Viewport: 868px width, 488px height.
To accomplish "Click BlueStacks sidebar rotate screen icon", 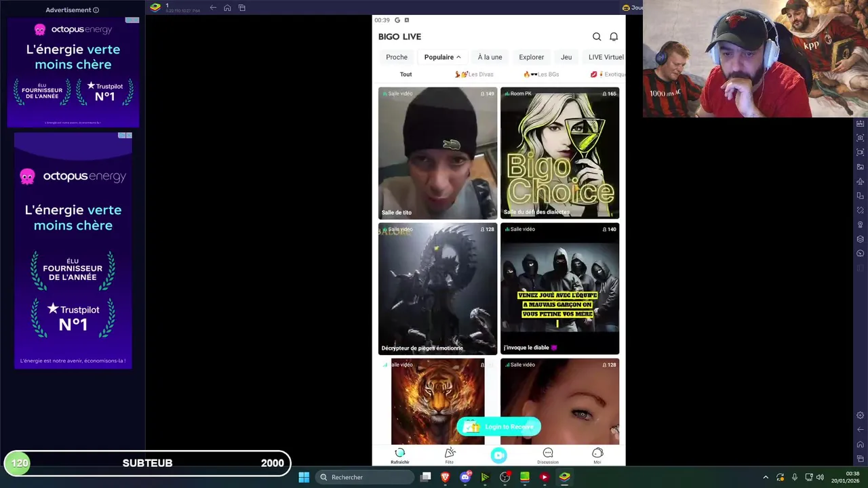I will pyautogui.click(x=861, y=210).
